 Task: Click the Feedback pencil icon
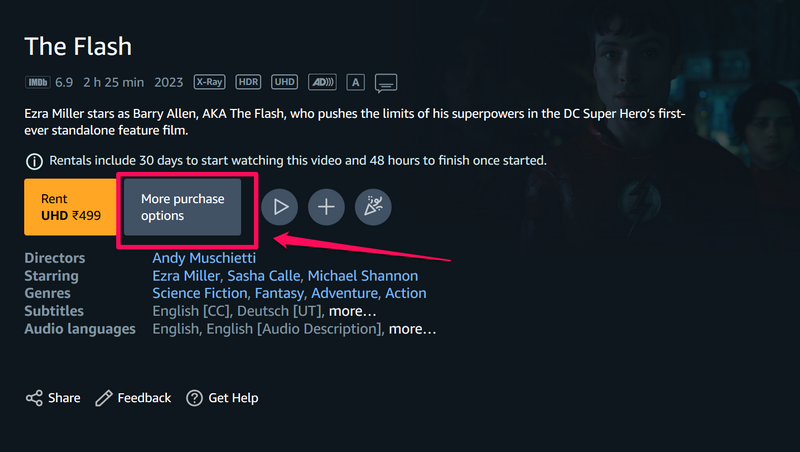tap(104, 398)
